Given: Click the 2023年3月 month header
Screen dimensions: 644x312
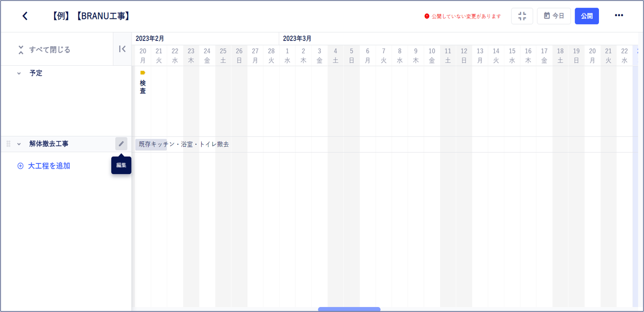Looking at the screenshot, I should [x=297, y=39].
